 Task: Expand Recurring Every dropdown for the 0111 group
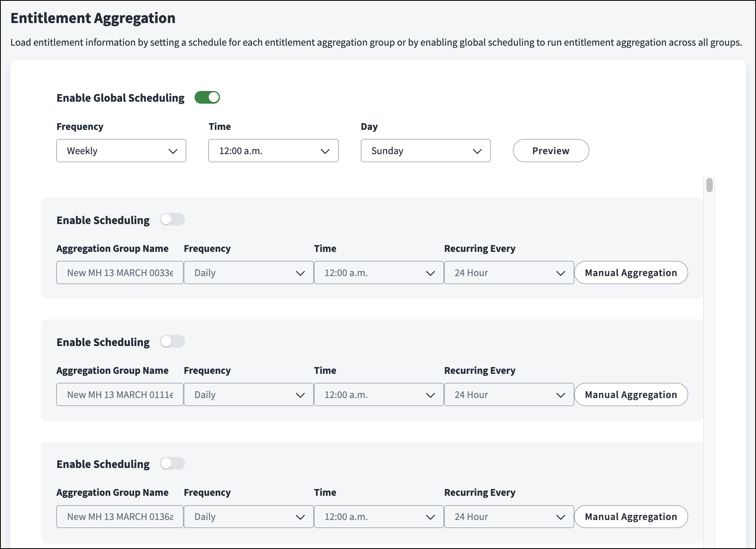(x=509, y=394)
